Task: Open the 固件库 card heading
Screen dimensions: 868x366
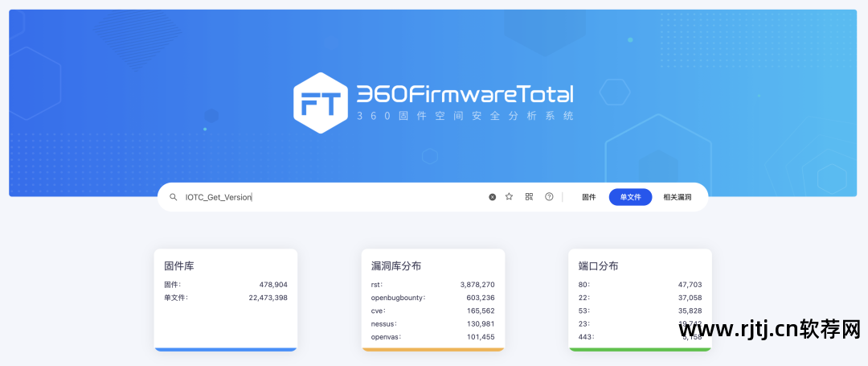Action: pyautogui.click(x=179, y=266)
